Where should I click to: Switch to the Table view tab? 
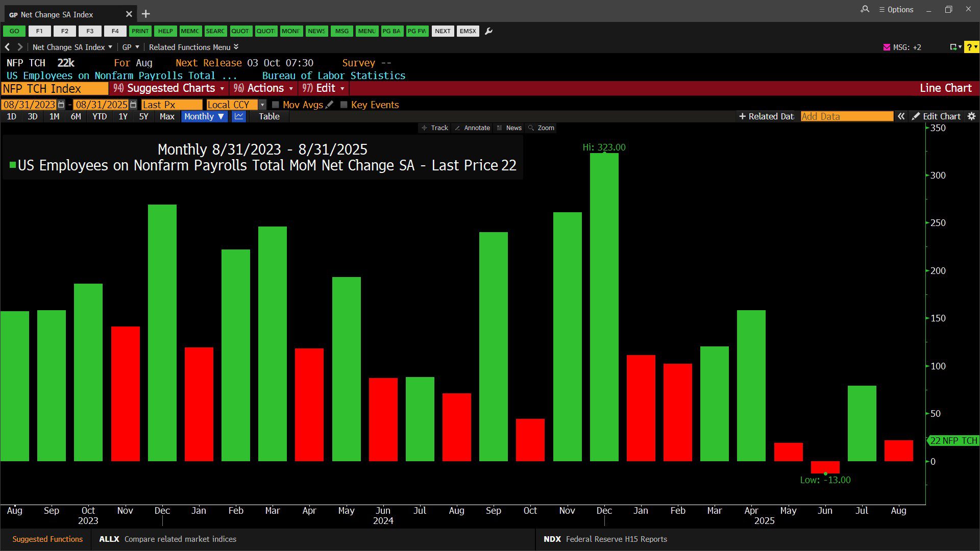point(269,116)
